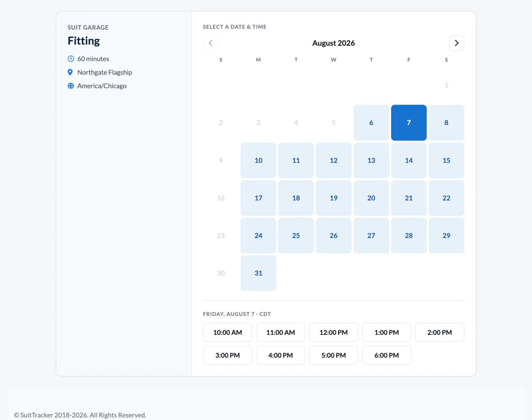The image size is (532, 420).
Task: Book the 10:00 AM time slot
Action: (x=227, y=332)
